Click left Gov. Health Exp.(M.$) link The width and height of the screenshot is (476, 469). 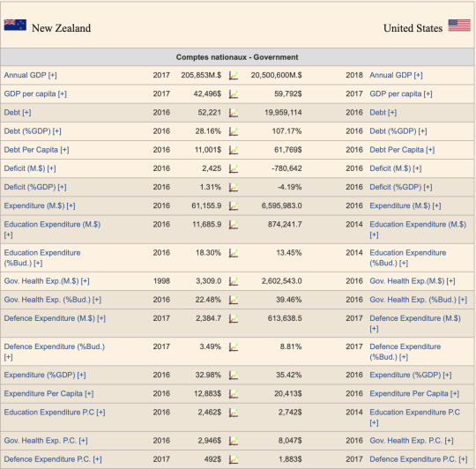pos(47,281)
